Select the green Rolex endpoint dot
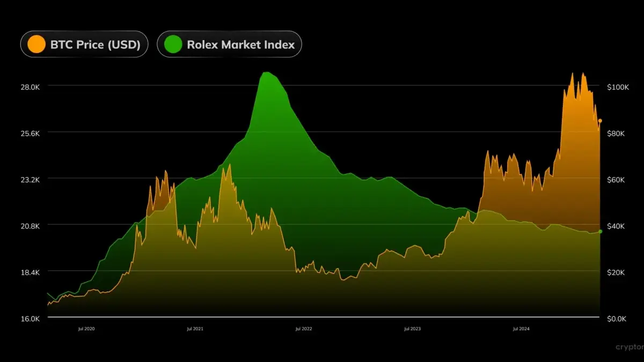The height and width of the screenshot is (362, 644). pyautogui.click(x=600, y=231)
